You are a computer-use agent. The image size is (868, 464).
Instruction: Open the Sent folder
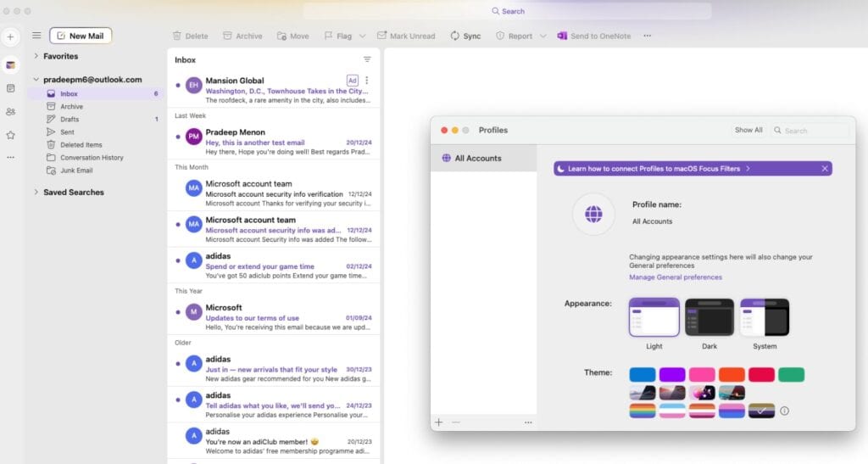pos(97,131)
